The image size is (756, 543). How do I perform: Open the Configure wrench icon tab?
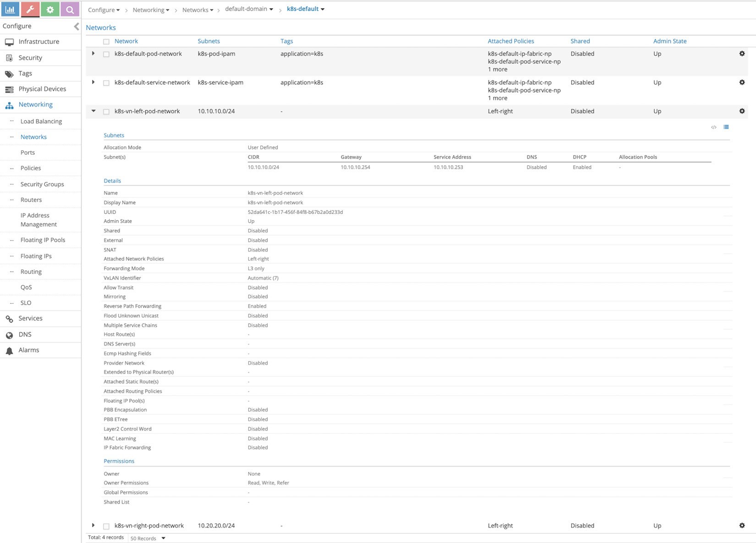[30, 9]
